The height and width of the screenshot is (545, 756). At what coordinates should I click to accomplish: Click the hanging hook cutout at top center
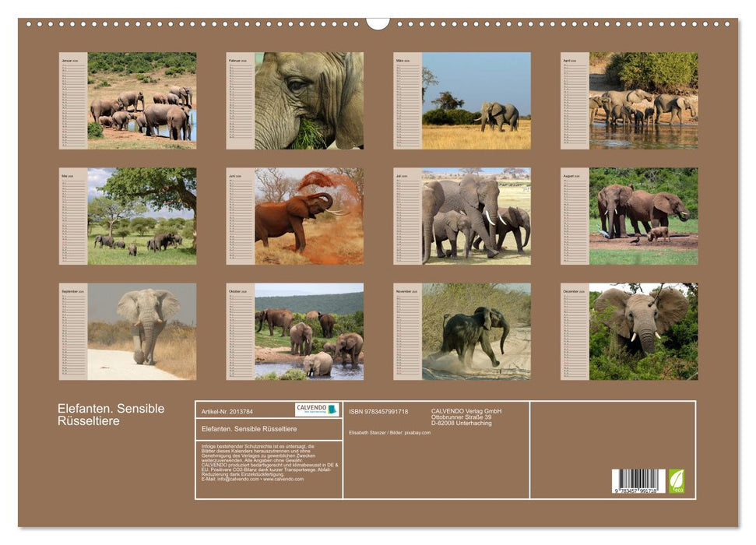coord(378,23)
